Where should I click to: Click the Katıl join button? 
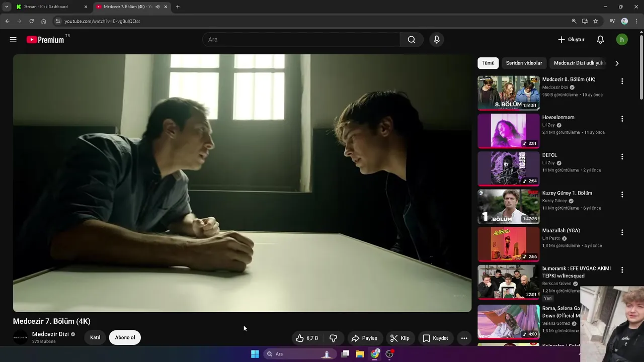(95, 338)
